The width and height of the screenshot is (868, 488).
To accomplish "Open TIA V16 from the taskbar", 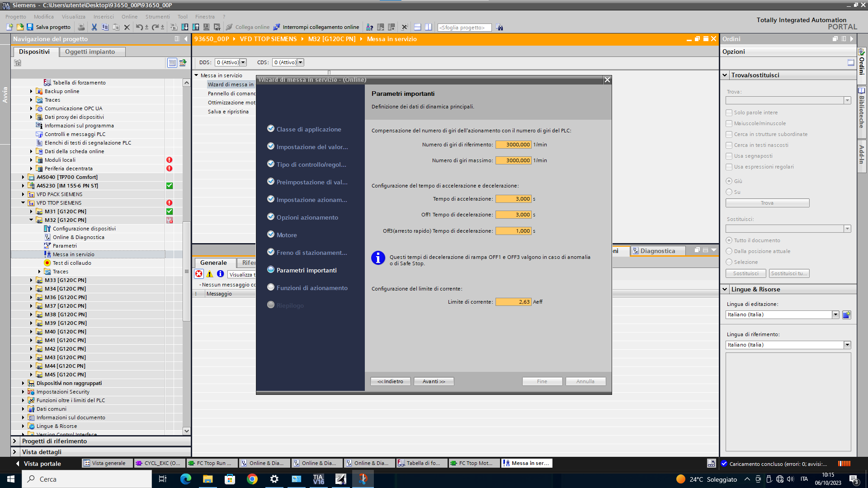I will [319, 479].
